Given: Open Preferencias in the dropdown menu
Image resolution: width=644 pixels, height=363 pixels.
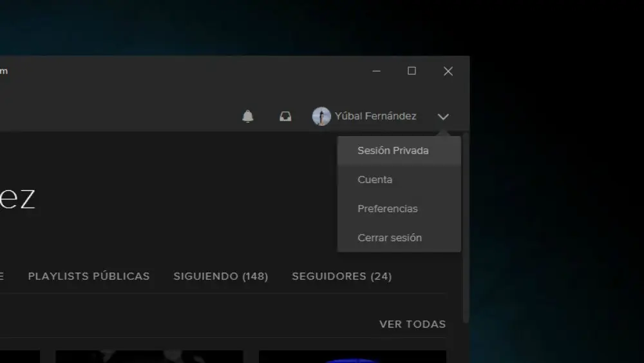Looking at the screenshot, I should click(x=399, y=208).
